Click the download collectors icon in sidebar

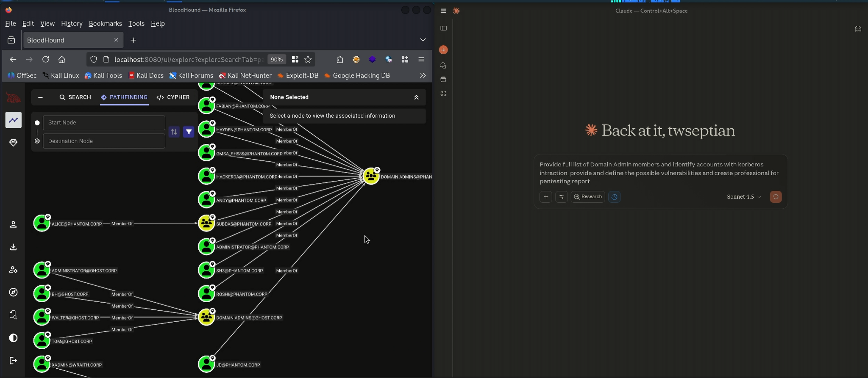[14, 247]
